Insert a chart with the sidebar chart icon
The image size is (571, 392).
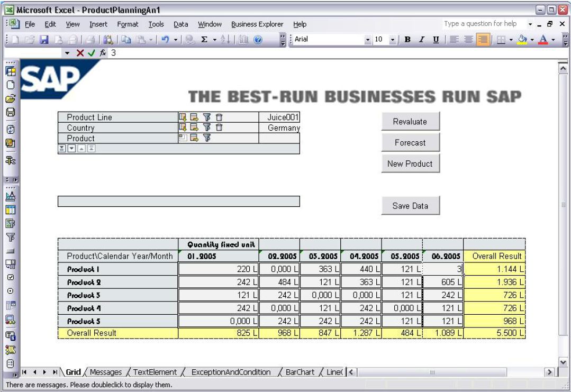[x=11, y=197]
